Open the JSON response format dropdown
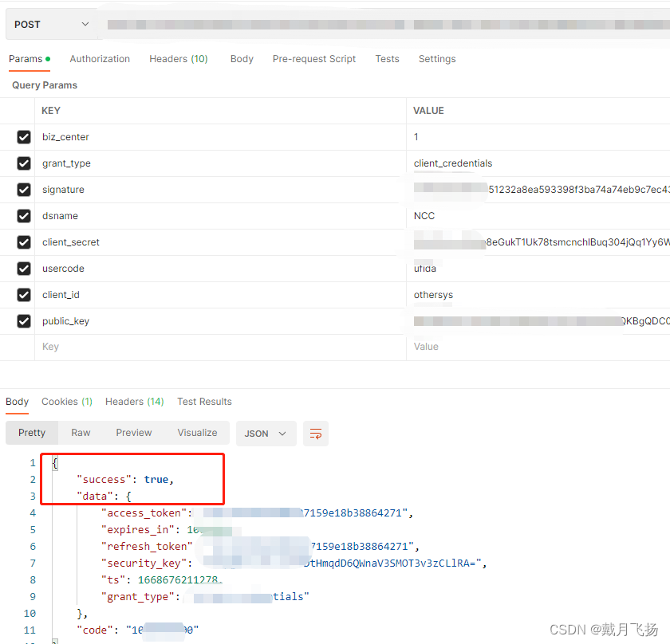 pos(266,433)
